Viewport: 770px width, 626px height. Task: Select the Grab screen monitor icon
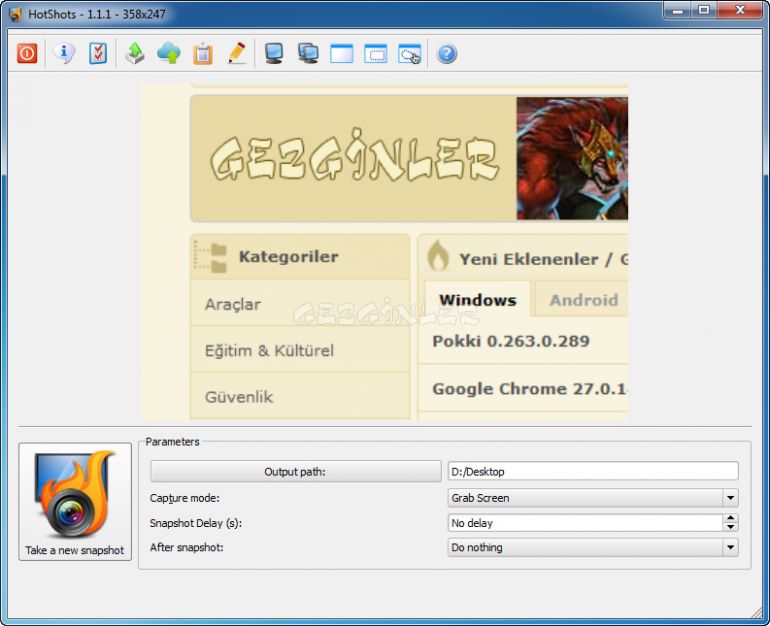click(x=274, y=53)
